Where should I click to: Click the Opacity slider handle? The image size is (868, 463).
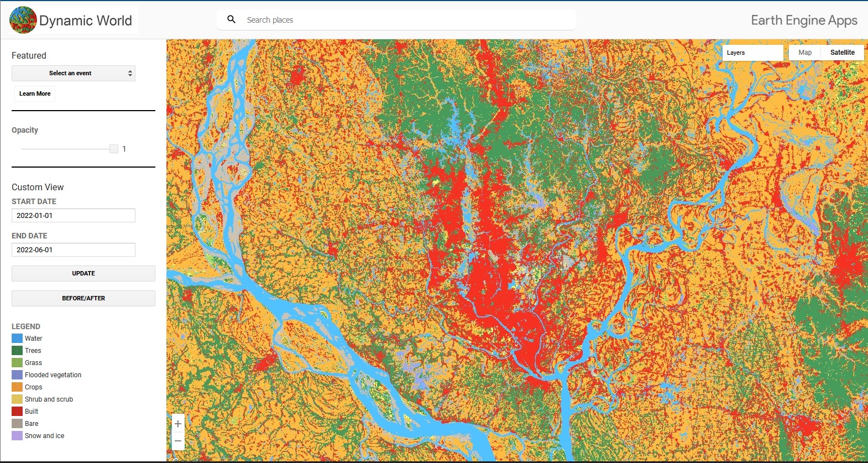(114, 149)
